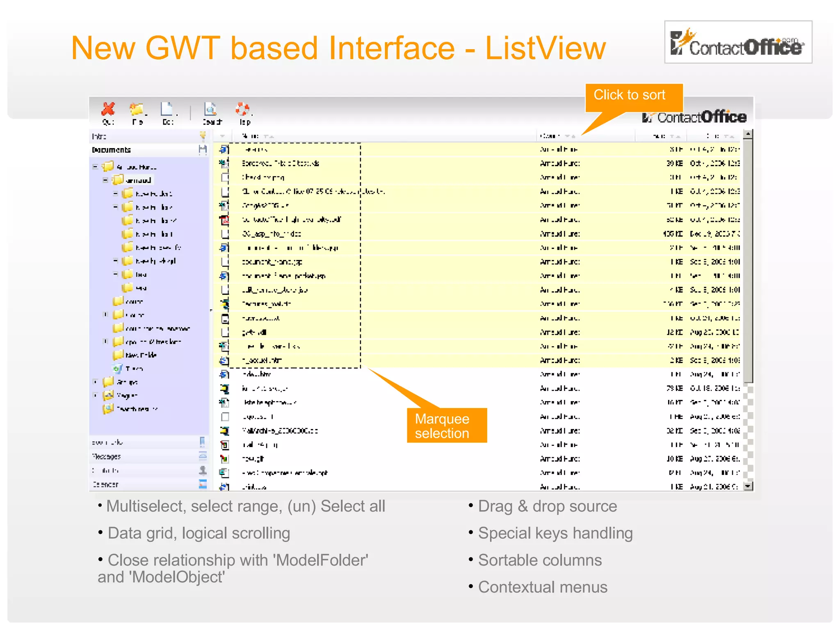Click the Doc page toolbar icon
840x630 pixels.
pos(167,110)
